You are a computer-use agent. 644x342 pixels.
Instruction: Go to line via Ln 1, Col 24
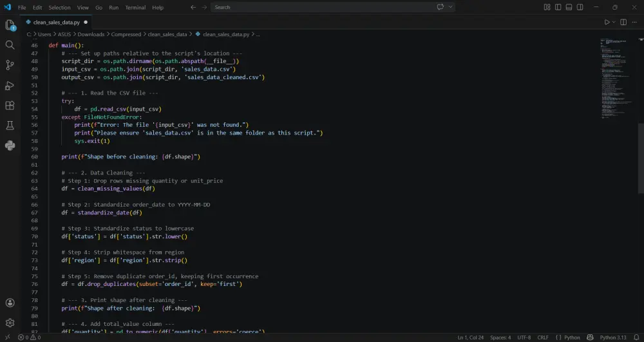(x=471, y=337)
